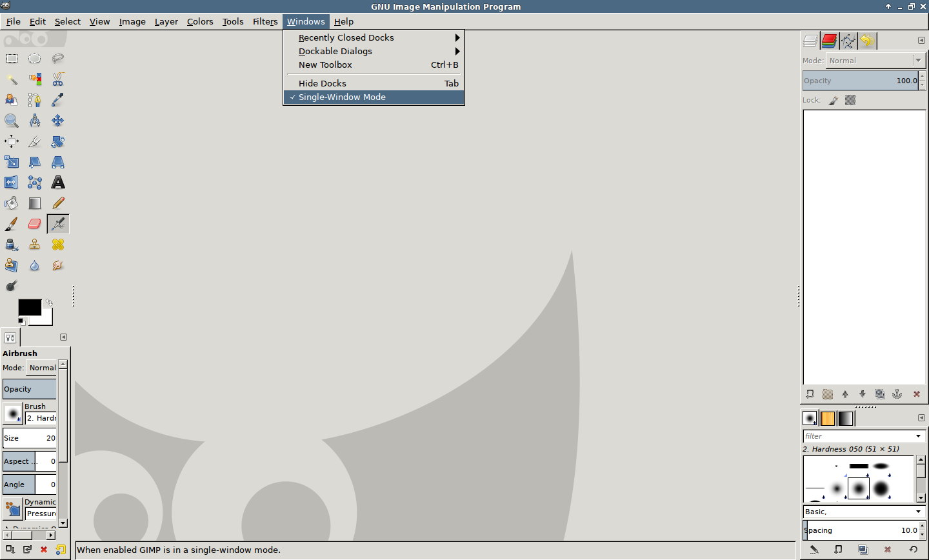Toggle the lock alpha channel icon
929x560 pixels.
tap(850, 101)
